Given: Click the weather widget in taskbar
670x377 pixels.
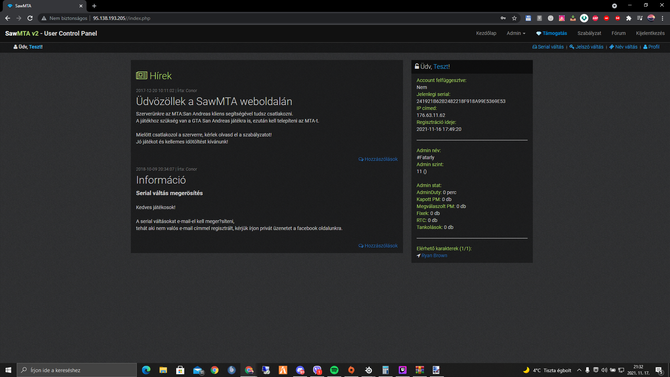Looking at the screenshot, I should coord(547,370).
